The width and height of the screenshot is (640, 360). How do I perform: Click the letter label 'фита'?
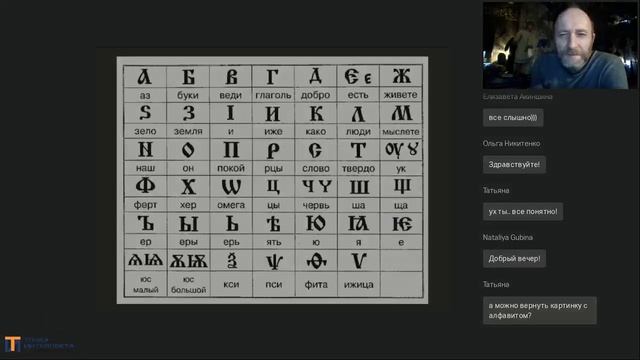click(316, 284)
